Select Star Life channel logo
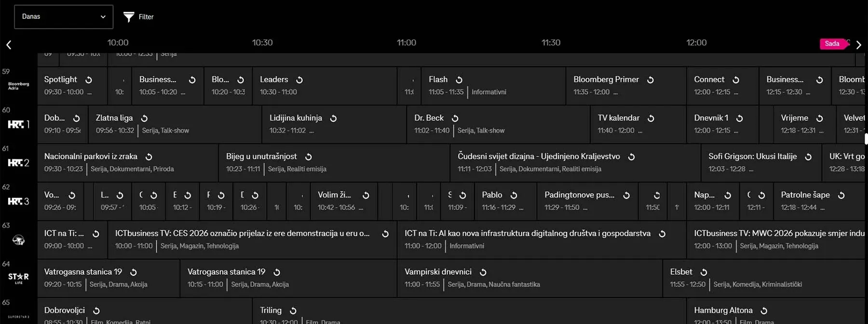 18,278
